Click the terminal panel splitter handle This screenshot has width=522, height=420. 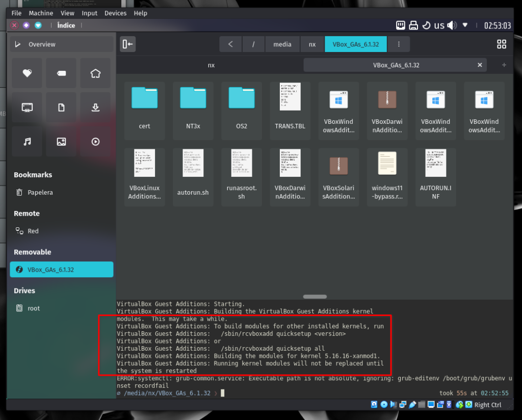(315, 297)
